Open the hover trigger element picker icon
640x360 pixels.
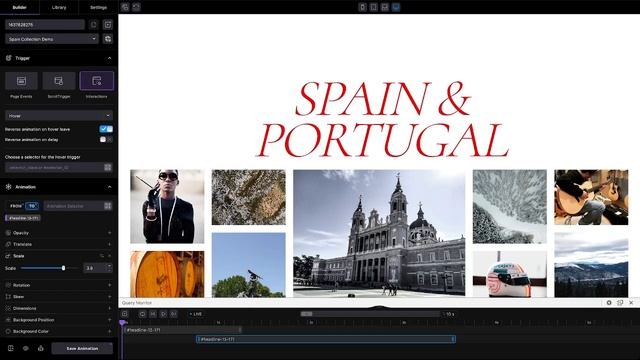pos(108,167)
